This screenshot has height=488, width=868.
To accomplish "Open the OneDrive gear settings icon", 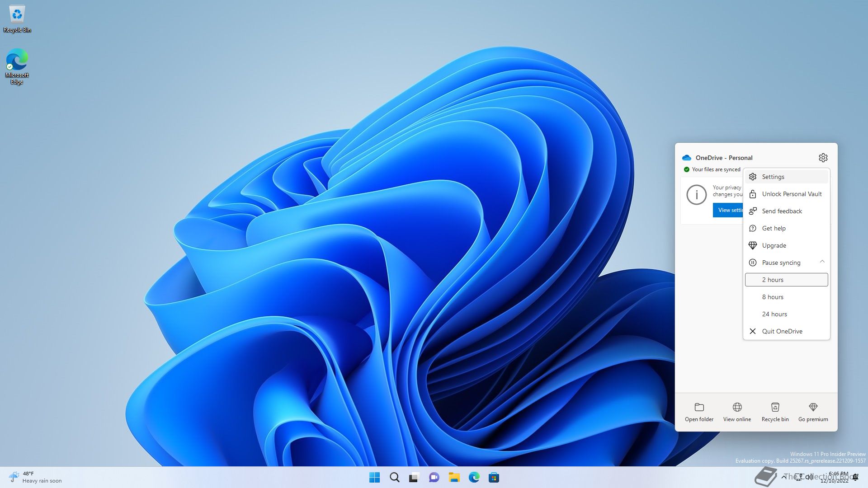I will click(823, 158).
